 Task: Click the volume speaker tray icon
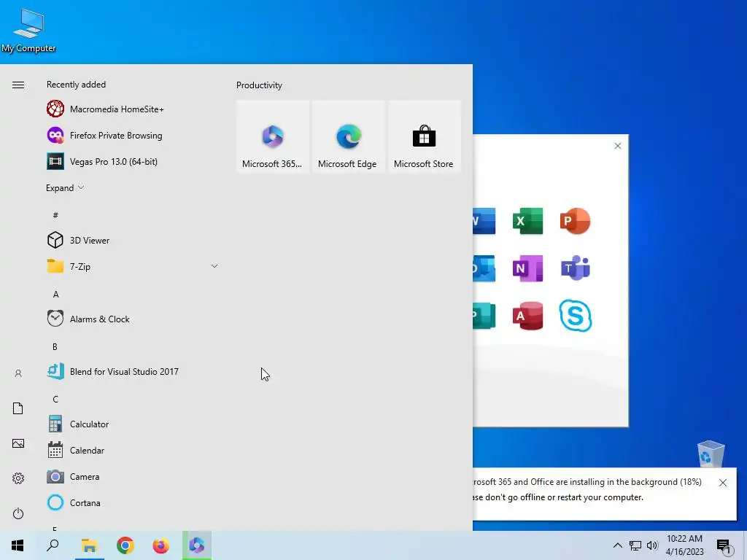coord(652,545)
